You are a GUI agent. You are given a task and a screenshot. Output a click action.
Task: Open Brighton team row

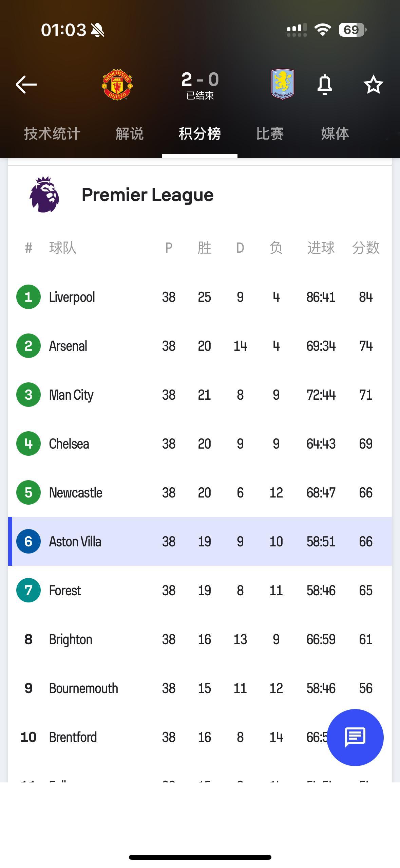pyautogui.click(x=200, y=639)
